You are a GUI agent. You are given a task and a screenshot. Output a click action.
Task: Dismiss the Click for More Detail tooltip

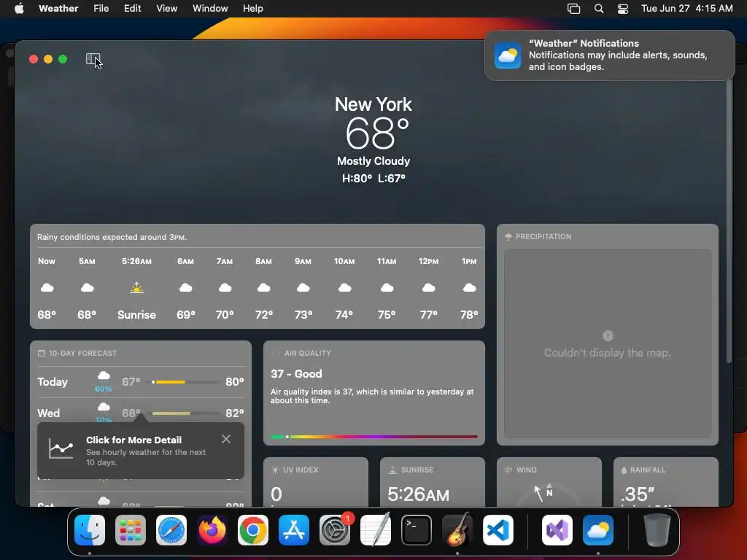pyautogui.click(x=226, y=439)
